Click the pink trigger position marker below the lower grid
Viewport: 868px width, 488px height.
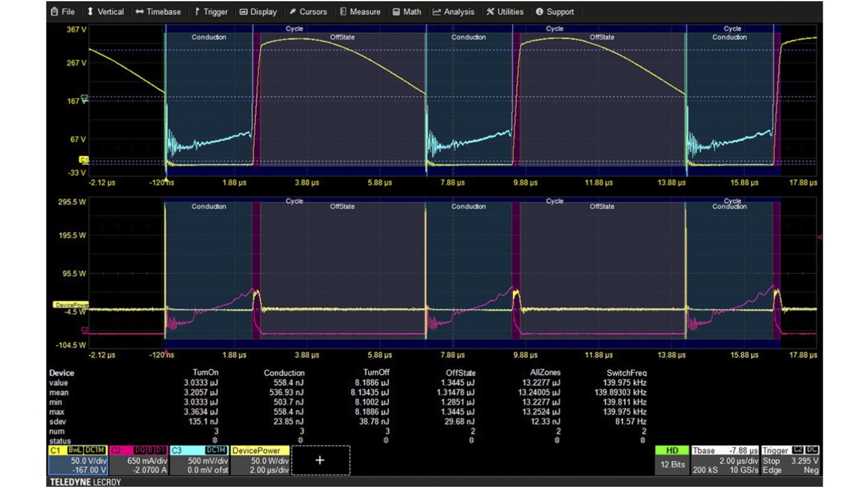coord(165,351)
